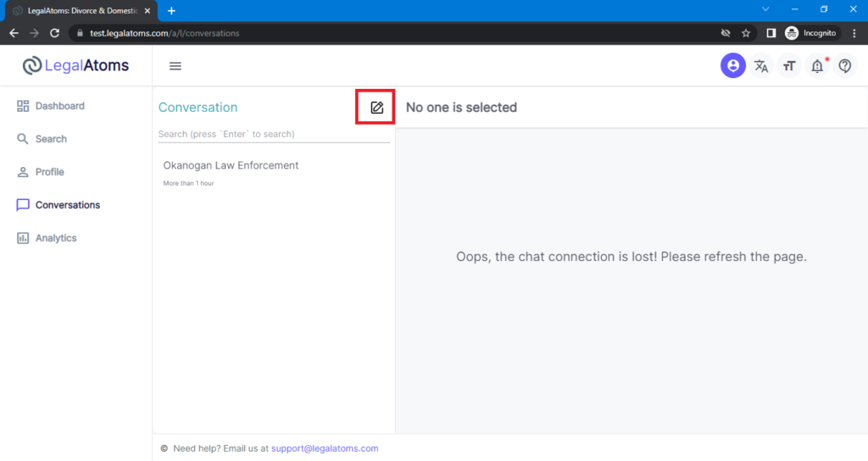
Task: Open Chrome's three-dot menu
Action: [x=854, y=33]
